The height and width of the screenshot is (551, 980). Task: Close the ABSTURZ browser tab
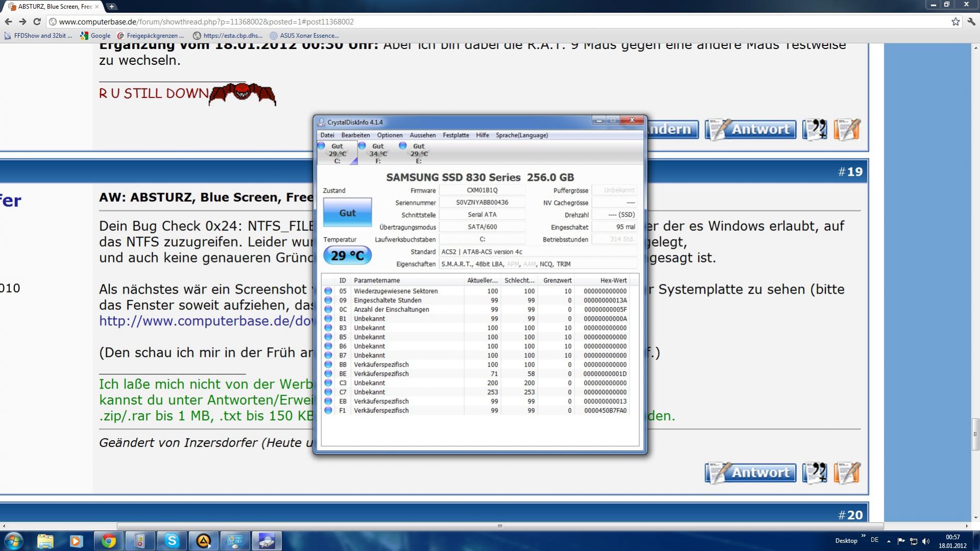[97, 7]
